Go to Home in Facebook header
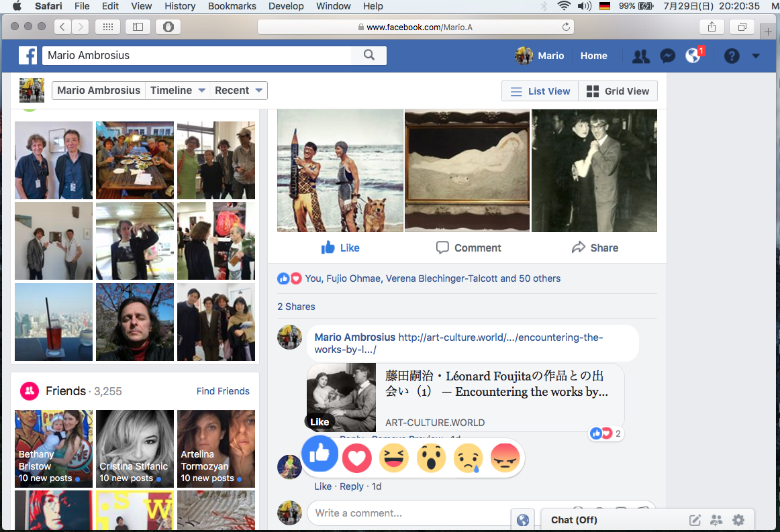780x532 pixels. (x=593, y=56)
